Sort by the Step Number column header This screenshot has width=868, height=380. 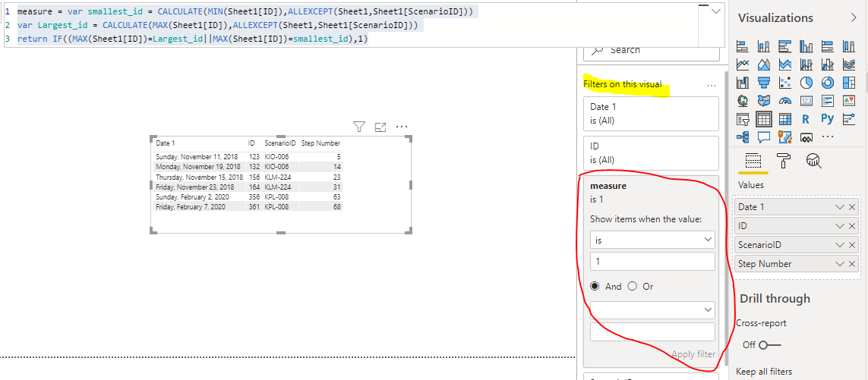tap(320, 143)
